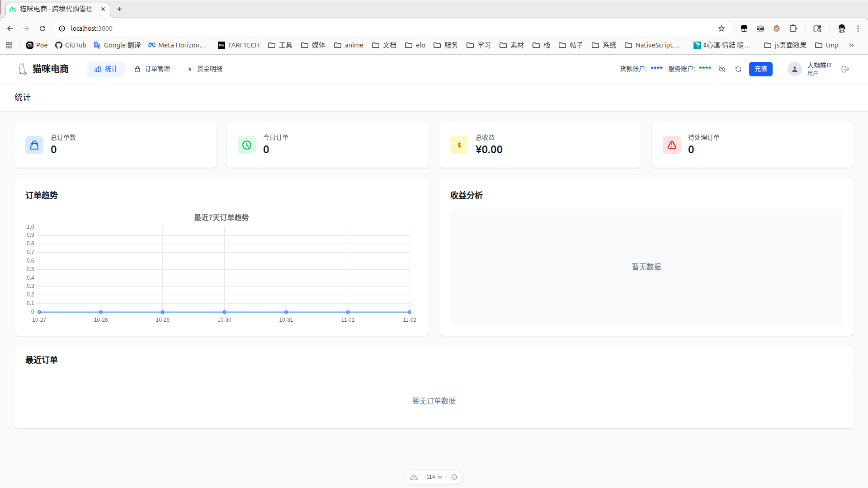Click the logout icon next to username
The width and height of the screenshot is (868, 488).
click(x=845, y=69)
